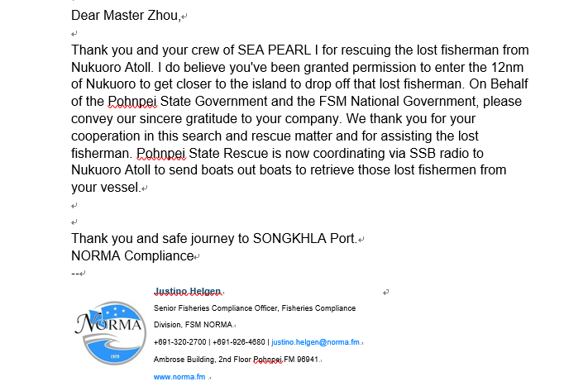Click the postal code 96941
This screenshot has height=391, width=588.
click(305, 360)
